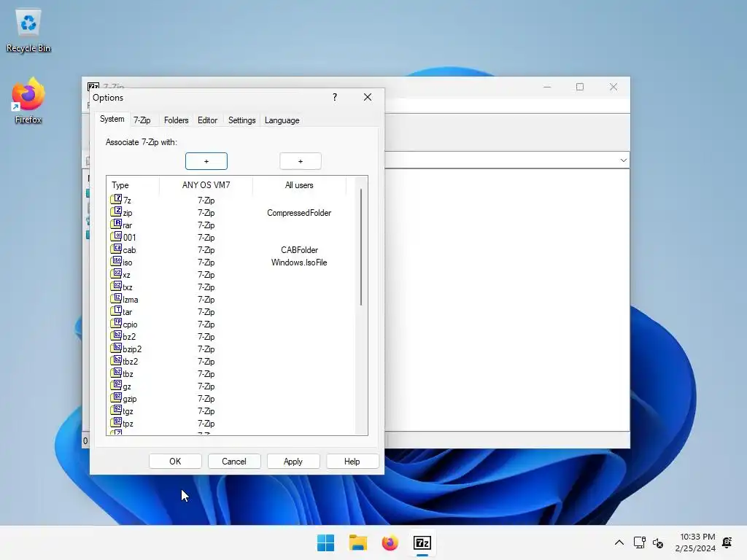Click the muted volume tray icon
Screen dimensions: 747x560
[658, 542]
